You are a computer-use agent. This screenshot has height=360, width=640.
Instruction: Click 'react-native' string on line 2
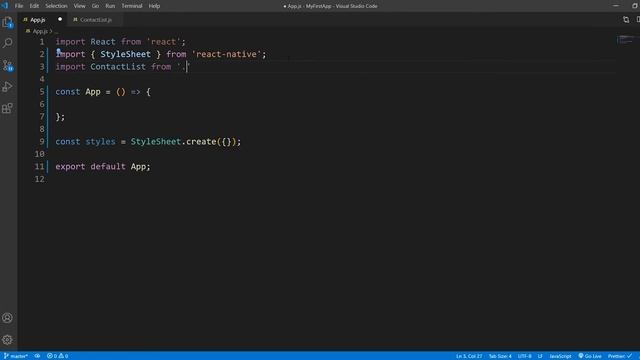click(x=226, y=54)
